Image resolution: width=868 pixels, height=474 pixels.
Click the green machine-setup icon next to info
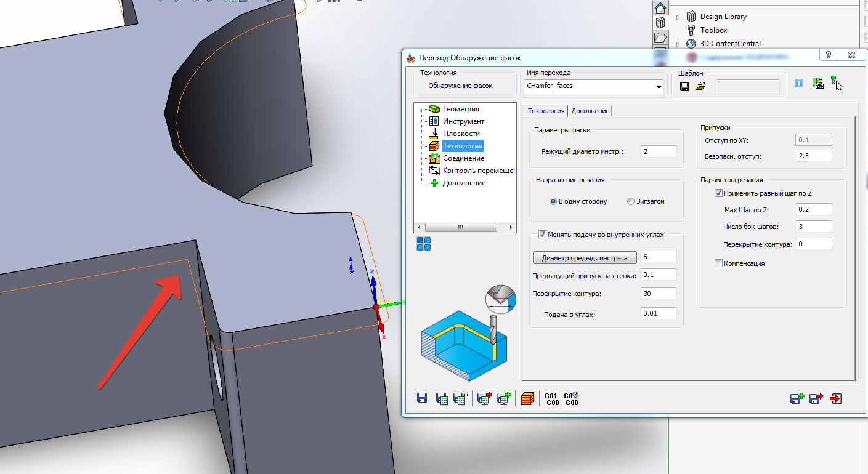point(818,83)
